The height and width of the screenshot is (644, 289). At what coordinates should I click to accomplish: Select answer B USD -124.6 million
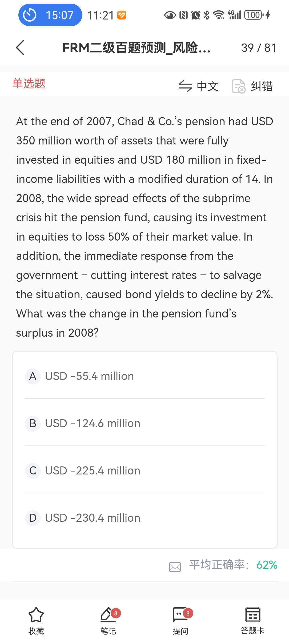(x=92, y=423)
